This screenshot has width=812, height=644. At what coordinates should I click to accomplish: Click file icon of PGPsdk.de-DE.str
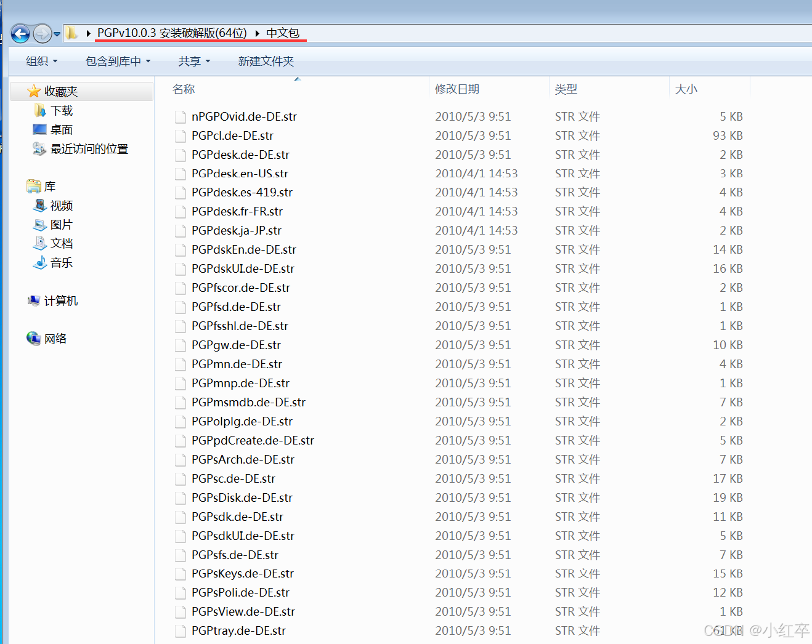click(x=180, y=518)
